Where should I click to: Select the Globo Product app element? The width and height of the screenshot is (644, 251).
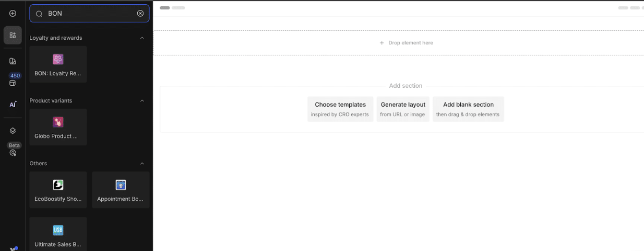point(58,127)
